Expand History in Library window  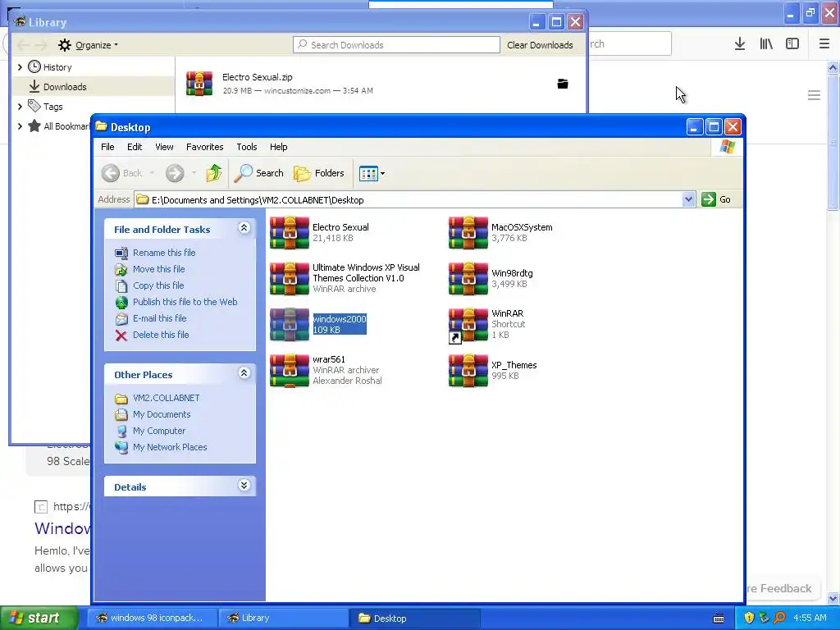[x=20, y=67]
